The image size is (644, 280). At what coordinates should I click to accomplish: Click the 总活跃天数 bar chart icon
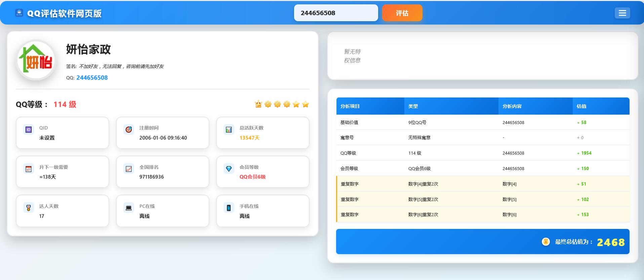point(229,130)
